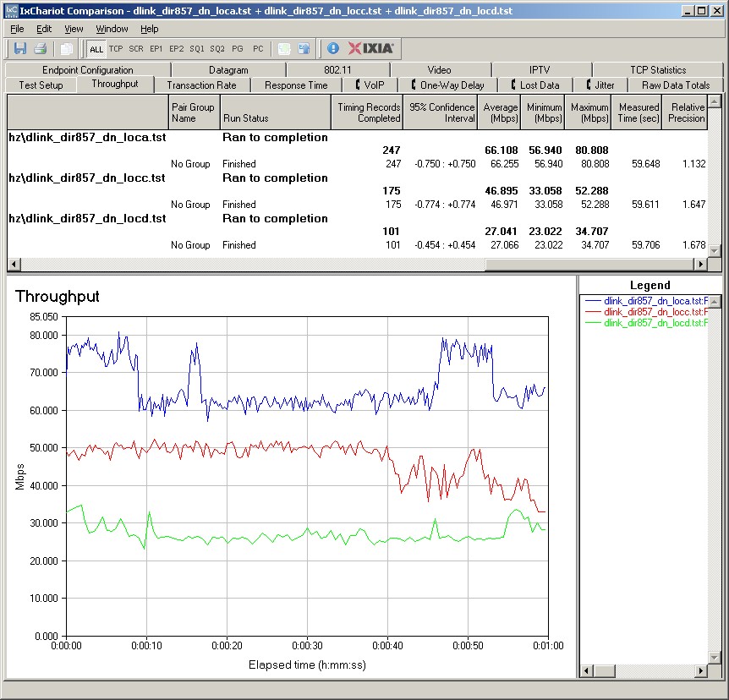The height and width of the screenshot is (700, 729).
Task: Click the blue export toolbar icon
Action: tap(304, 48)
